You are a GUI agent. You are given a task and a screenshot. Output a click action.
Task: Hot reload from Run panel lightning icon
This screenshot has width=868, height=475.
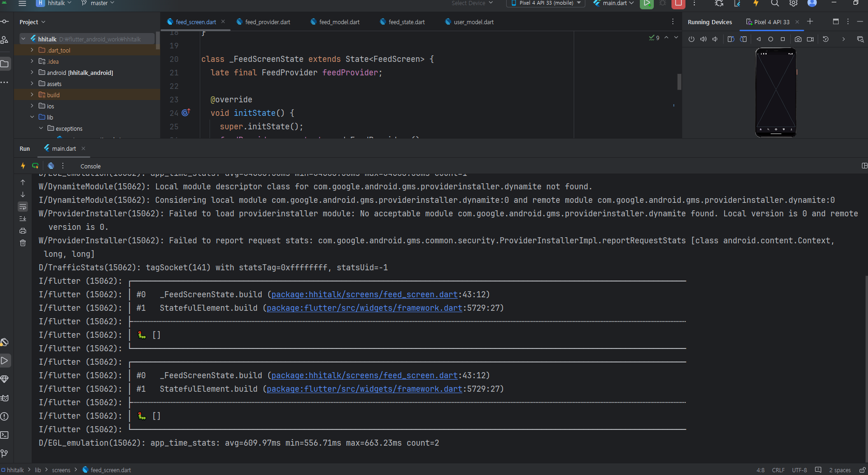click(x=23, y=166)
